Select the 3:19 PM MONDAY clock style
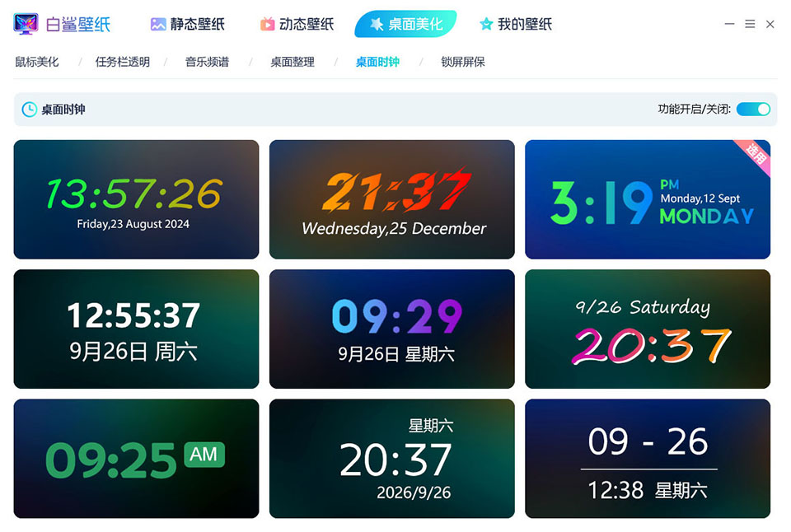 click(x=648, y=199)
